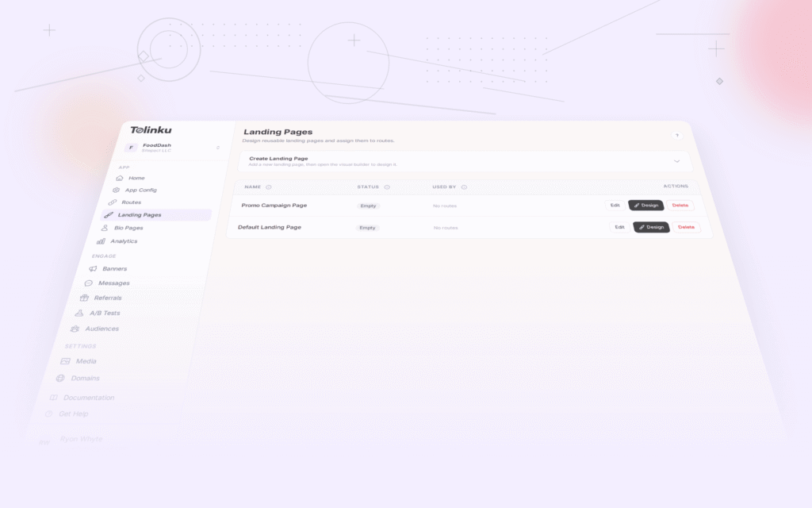Screen dimensions: 812x508
Task: Click Empty status badge of Default Landing Page
Action: pyautogui.click(x=367, y=228)
